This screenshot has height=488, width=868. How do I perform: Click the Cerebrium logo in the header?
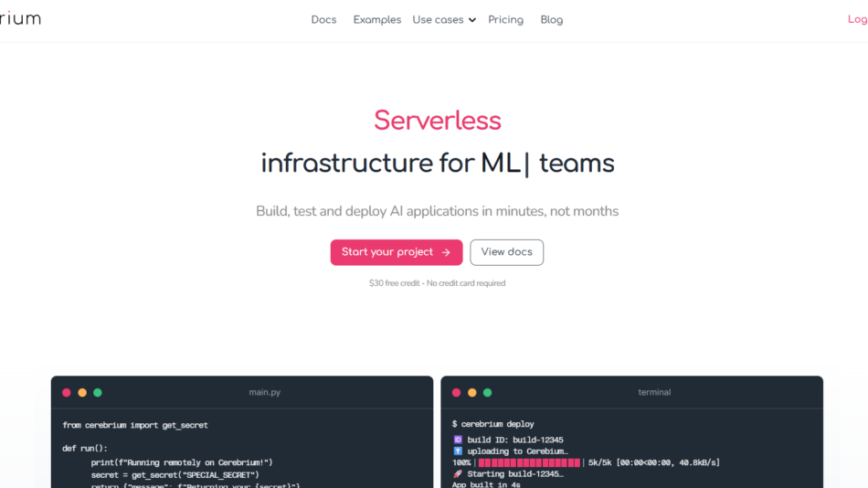click(19, 19)
